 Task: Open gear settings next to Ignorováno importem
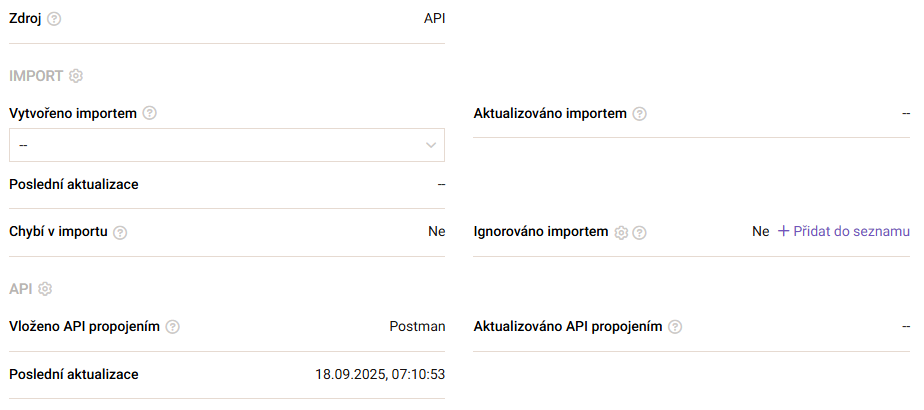621,232
